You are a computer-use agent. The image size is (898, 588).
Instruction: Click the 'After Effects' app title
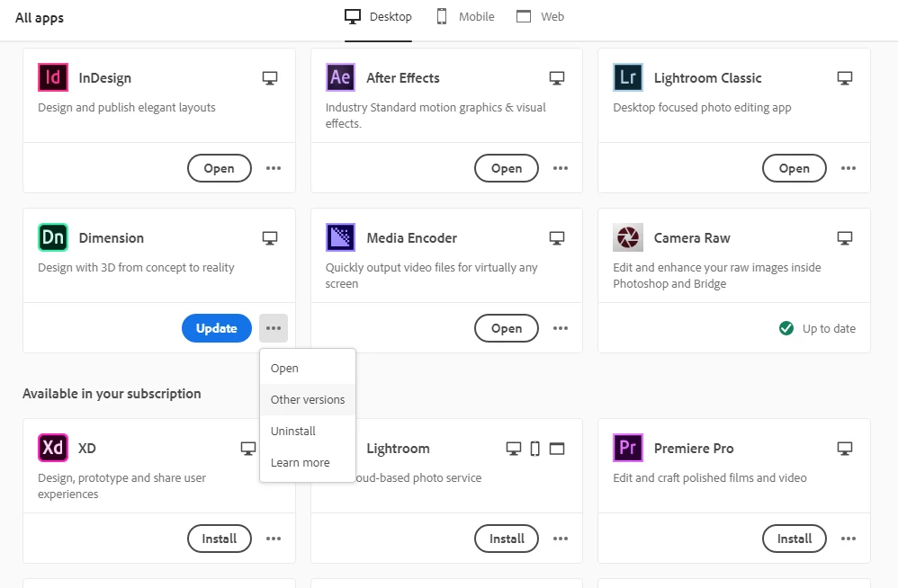pos(403,78)
